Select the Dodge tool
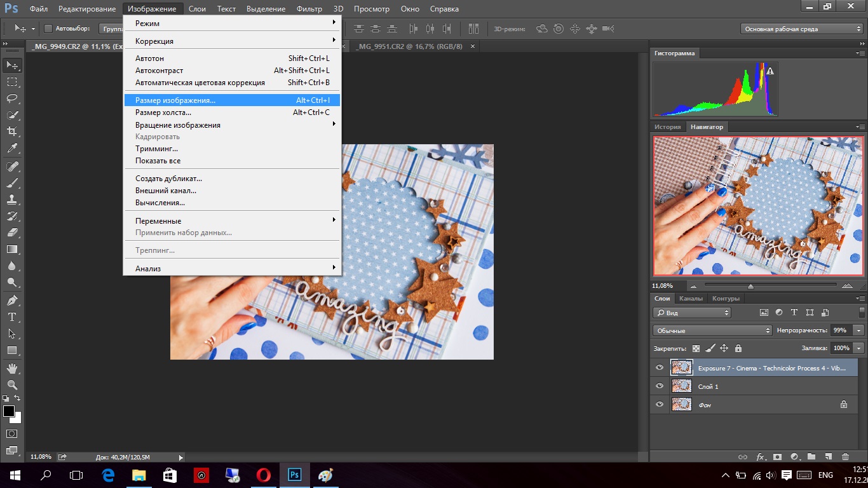Screen dimensions: 868x488 coord(12,282)
